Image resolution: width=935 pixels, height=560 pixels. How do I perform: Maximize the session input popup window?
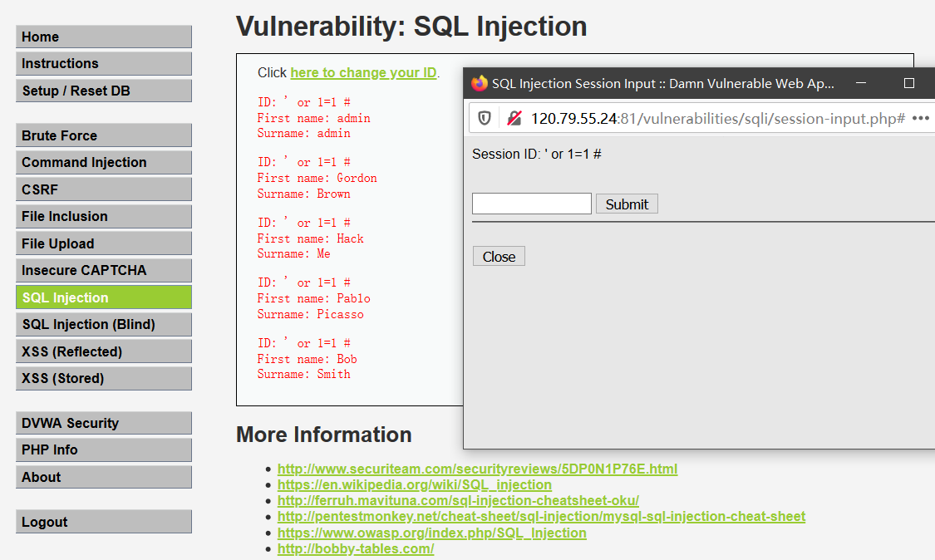point(908,83)
